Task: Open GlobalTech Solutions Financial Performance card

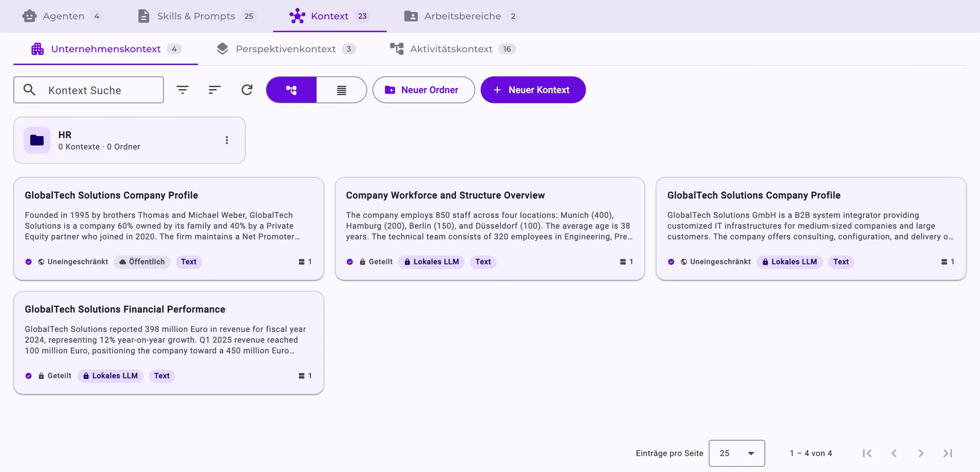Action: pos(169,343)
